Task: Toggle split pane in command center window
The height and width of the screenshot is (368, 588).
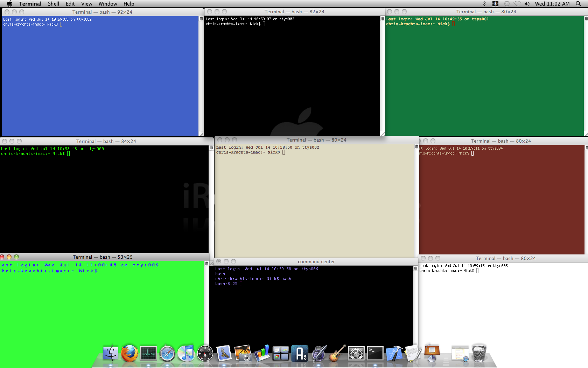Action: click(415, 268)
